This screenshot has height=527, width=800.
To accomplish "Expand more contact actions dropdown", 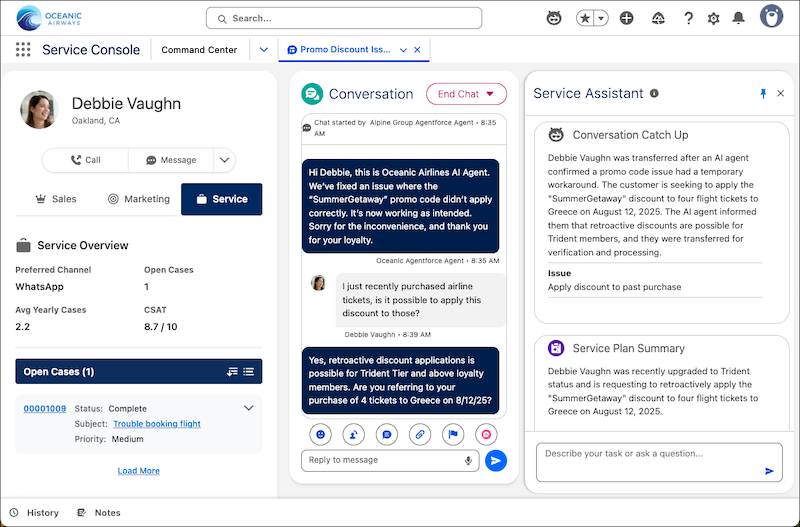I will tap(224, 160).
